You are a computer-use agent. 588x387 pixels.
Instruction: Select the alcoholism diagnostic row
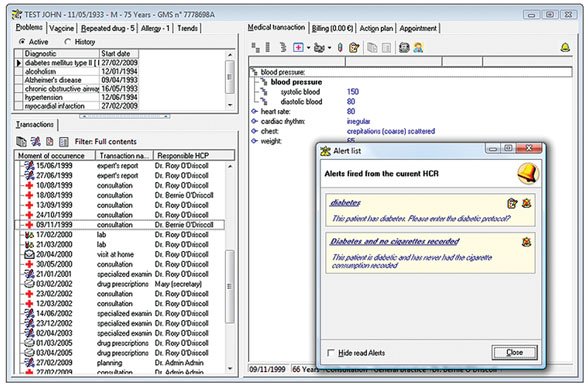pos(76,71)
